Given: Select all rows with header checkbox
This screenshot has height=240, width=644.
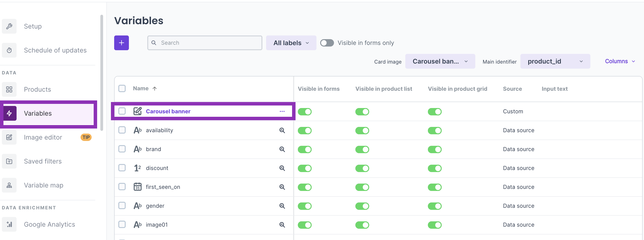Looking at the screenshot, I should [122, 89].
